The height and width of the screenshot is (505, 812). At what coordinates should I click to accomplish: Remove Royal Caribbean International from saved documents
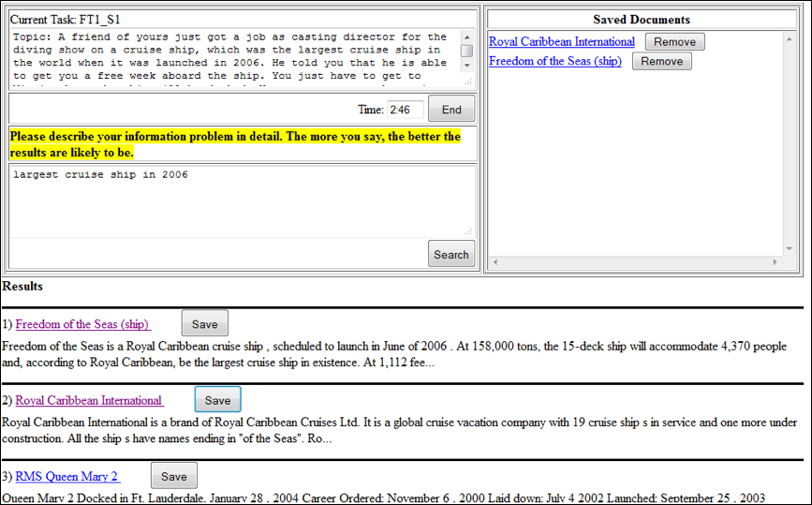(x=674, y=41)
